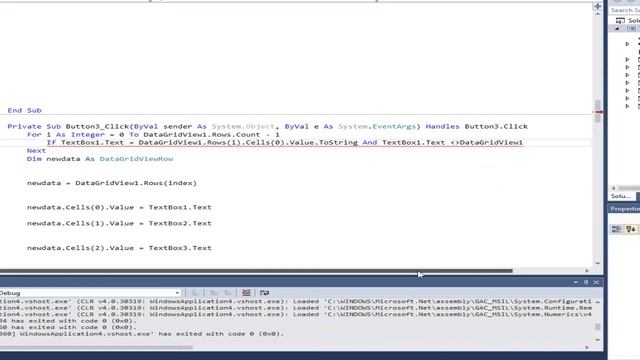Click Go to Next Message icon in Output
640x360 pixels.
[x=228, y=293]
